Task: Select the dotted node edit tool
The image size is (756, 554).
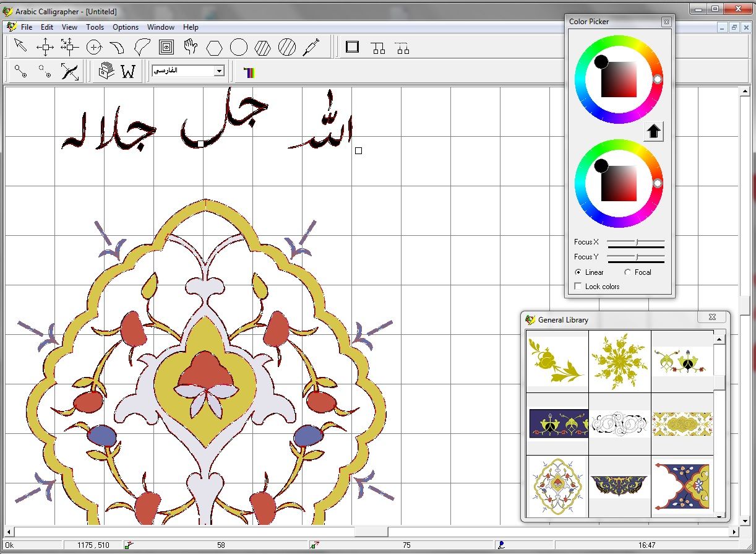Action: [x=45, y=71]
